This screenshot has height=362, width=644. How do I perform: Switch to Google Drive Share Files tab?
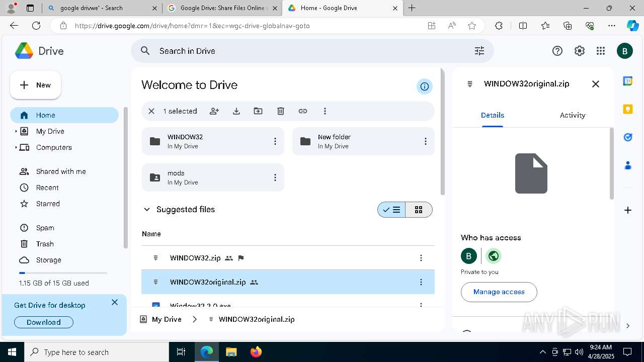pyautogui.click(x=221, y=8)
